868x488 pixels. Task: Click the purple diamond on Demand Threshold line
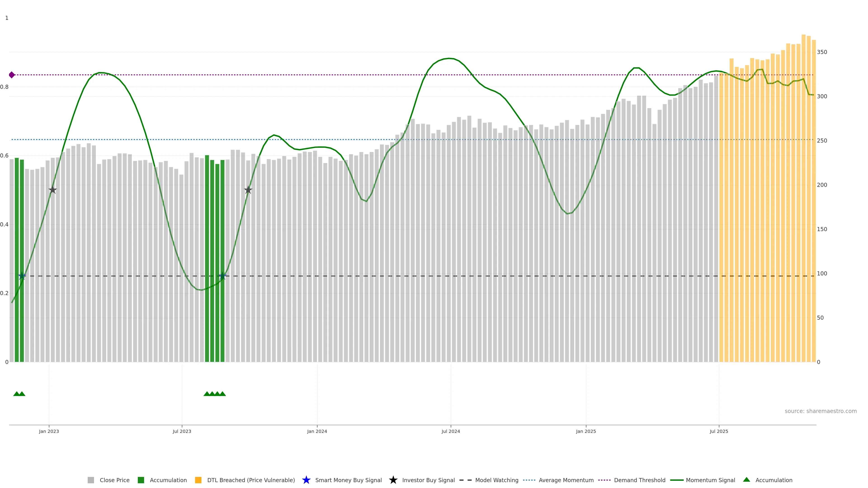click(x=12, y=75)
